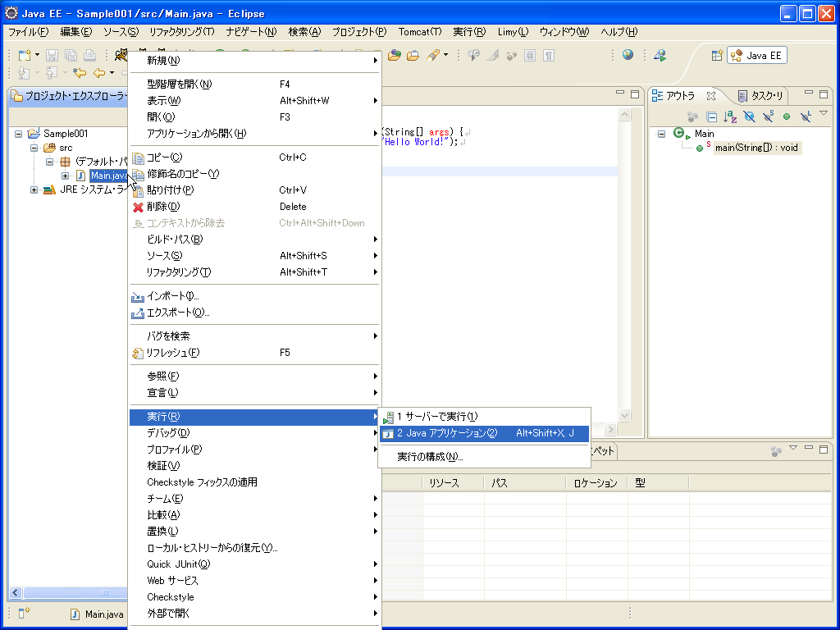Toggle Hide Local Types in Outline
The width and height of the screenshot is (840, 630).
806,116
